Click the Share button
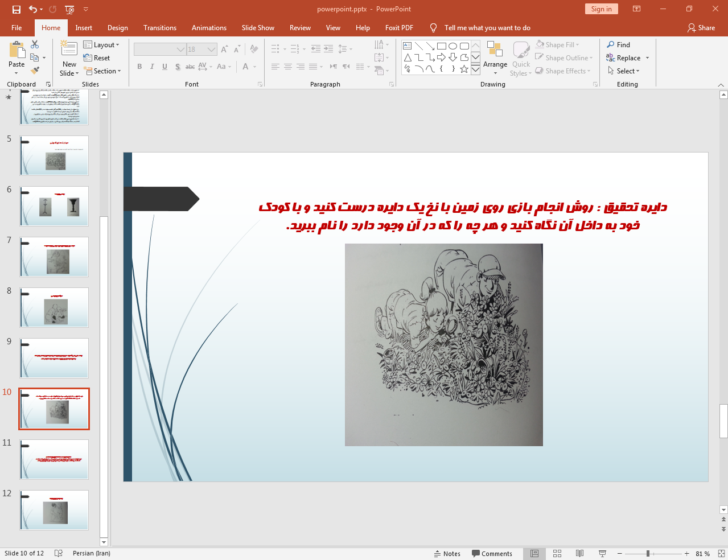 (x=701, y=28)
